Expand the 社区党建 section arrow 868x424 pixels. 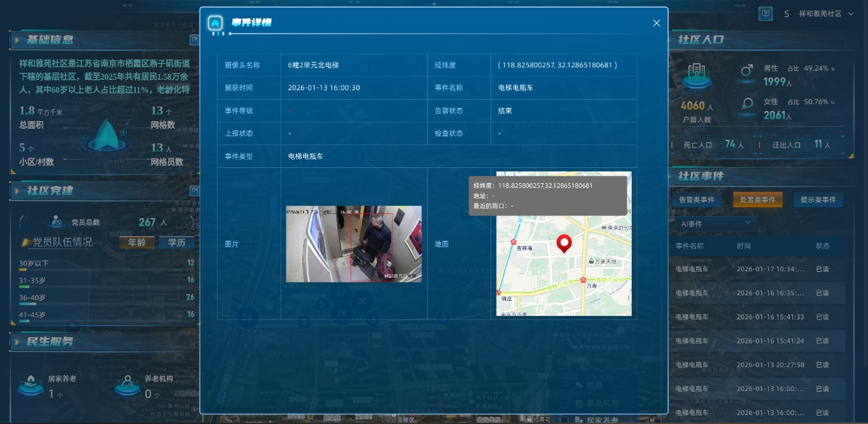(17, 191)
